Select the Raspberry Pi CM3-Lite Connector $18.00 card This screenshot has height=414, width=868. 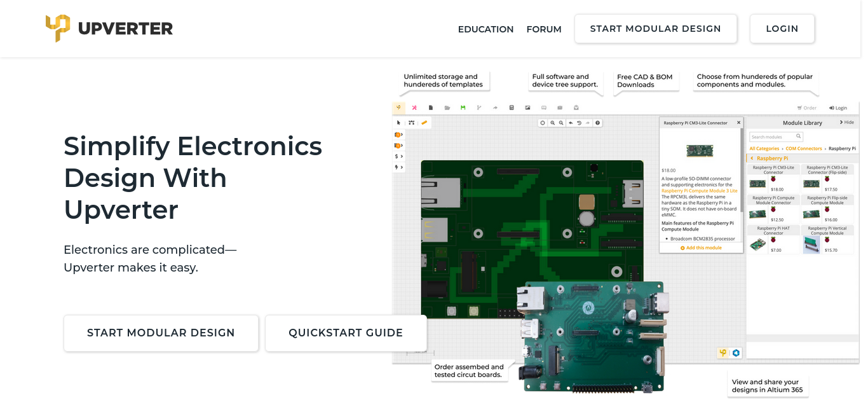773,179
